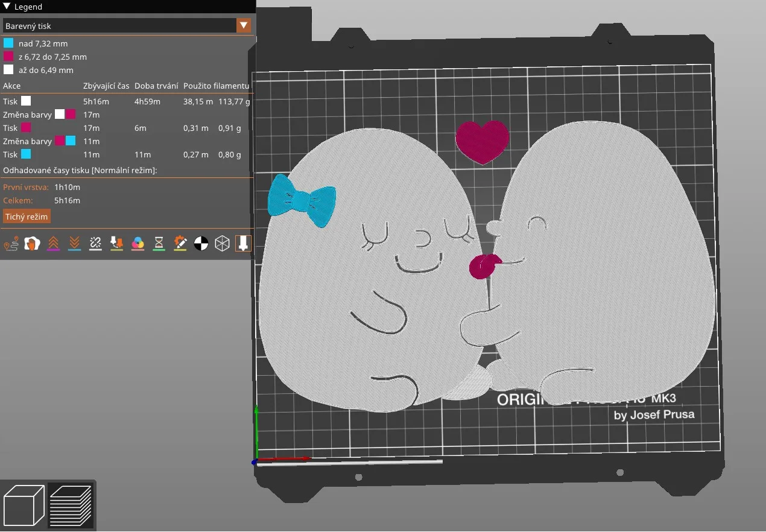Toggle cyan legend range 'nad 7,32 mm'
The image size is (766, 532).
[8, 43]
